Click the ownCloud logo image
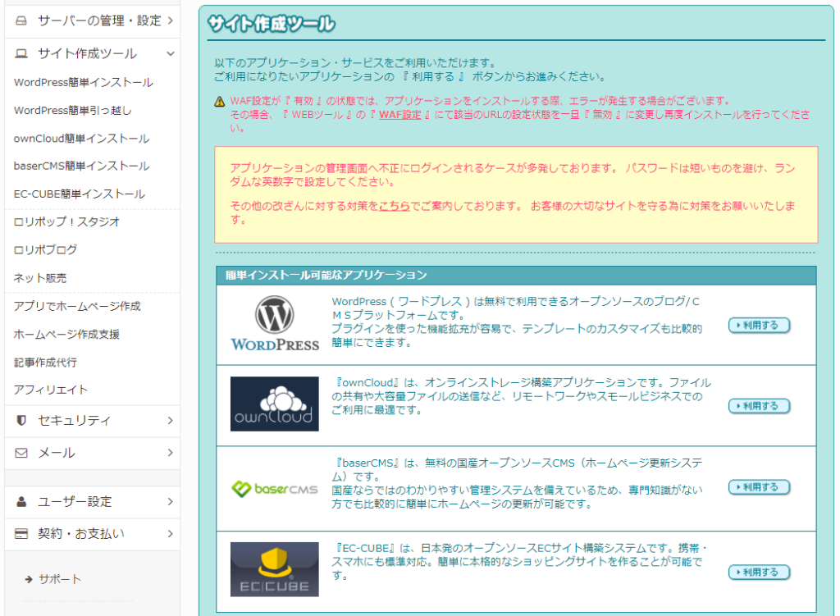This screenshot has height=616, width=840. [274, 404]
